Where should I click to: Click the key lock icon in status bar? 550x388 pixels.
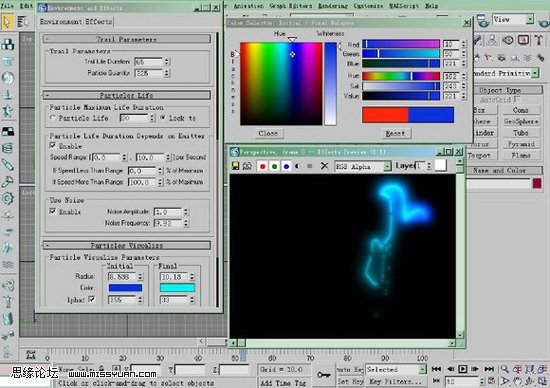(323, 375)
